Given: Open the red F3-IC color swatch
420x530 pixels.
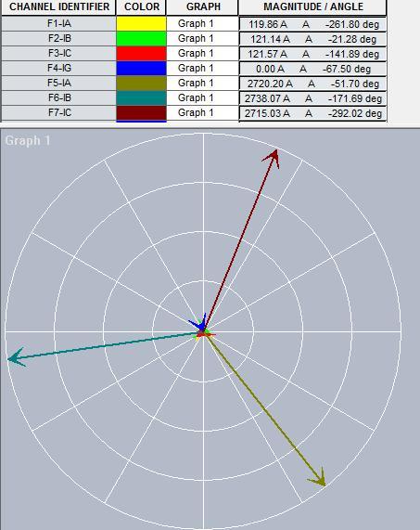Looking at the screenshot, I should (142, 54).
